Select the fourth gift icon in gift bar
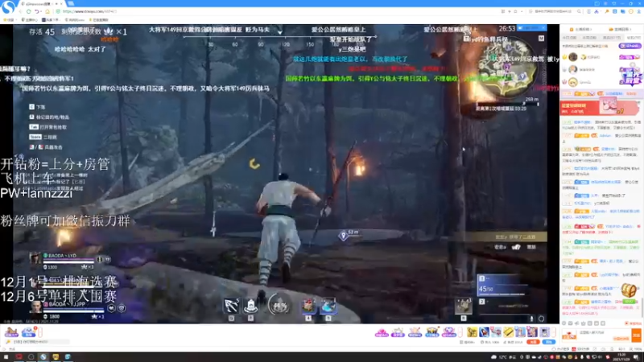The height and width of the screenshot is (362, 644). 431,332
